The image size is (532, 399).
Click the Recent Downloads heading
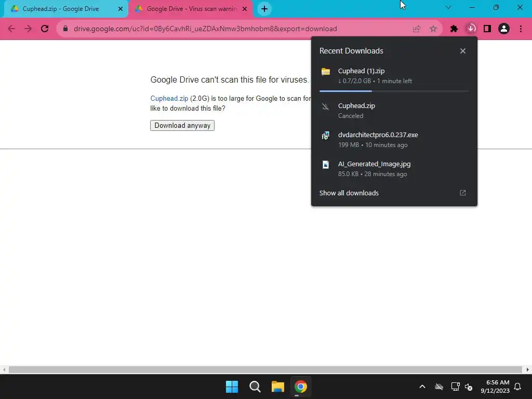point(351,51)
